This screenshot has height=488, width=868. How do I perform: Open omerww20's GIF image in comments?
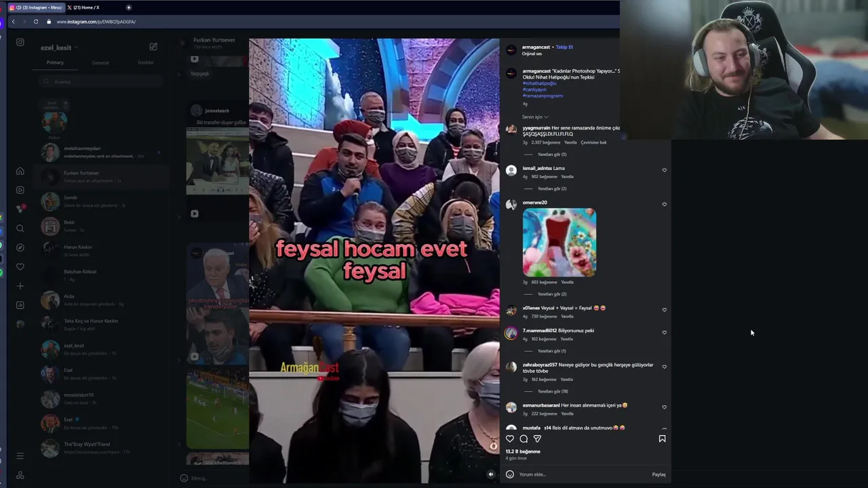pyautogui.click(x=559, y=242)
